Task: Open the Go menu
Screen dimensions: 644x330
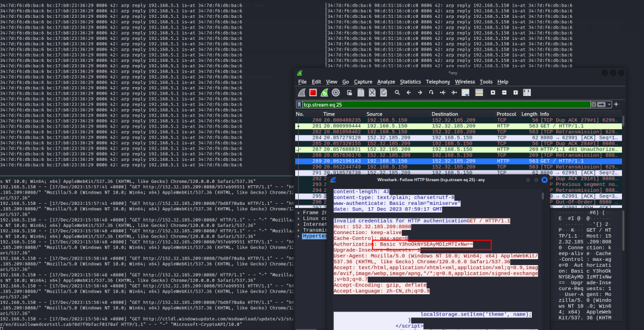Action: tap(345, 82)
